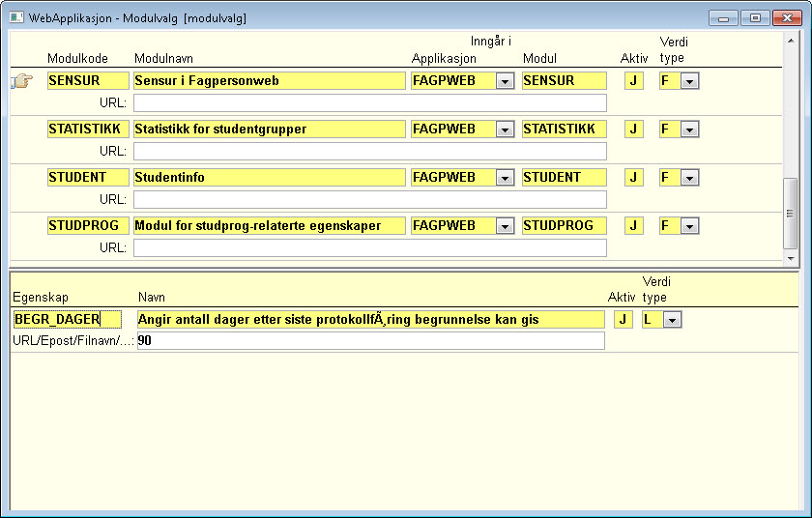The image size is (812, 518).
Task: Click the BEGR_DAGER Egenskap field
Action: (68, 319)
